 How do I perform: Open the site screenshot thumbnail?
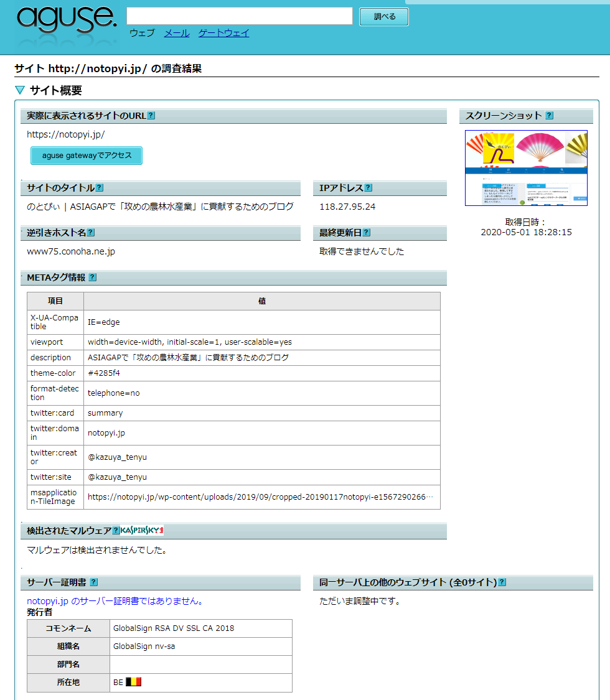pyautogui.click(x=526, y=168)
